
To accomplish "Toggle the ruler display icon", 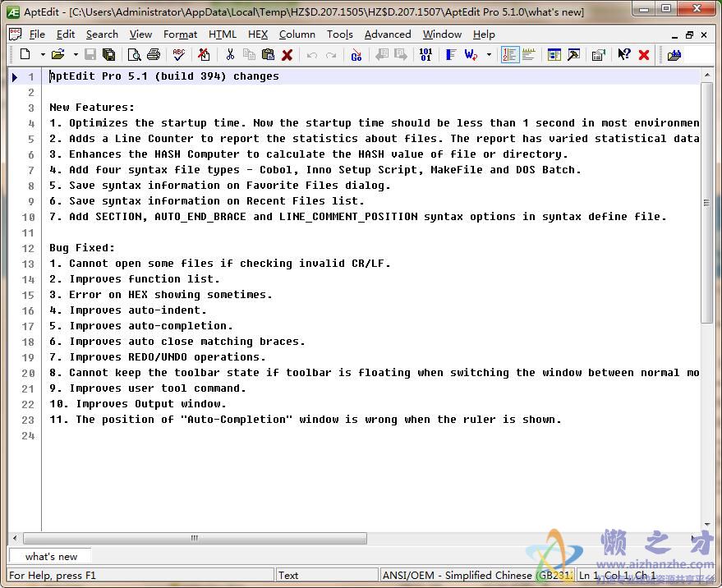I will [529, 55].
